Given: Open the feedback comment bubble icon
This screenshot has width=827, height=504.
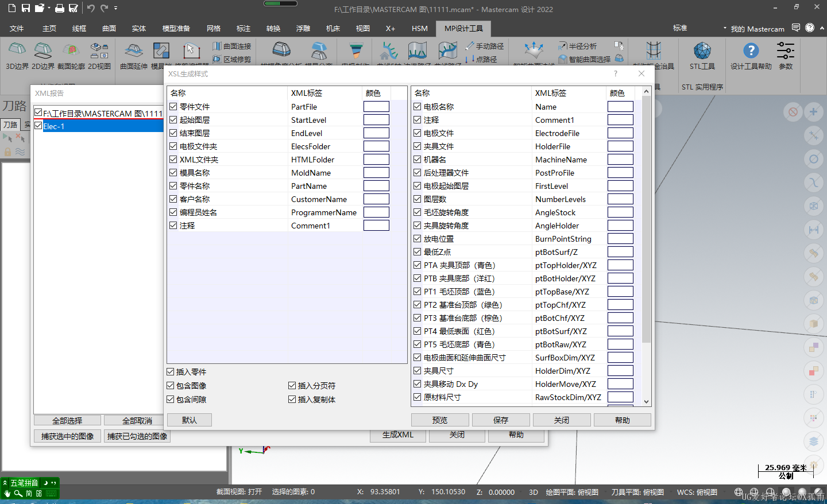Looking at the screenshot, I should coord(796,28).
